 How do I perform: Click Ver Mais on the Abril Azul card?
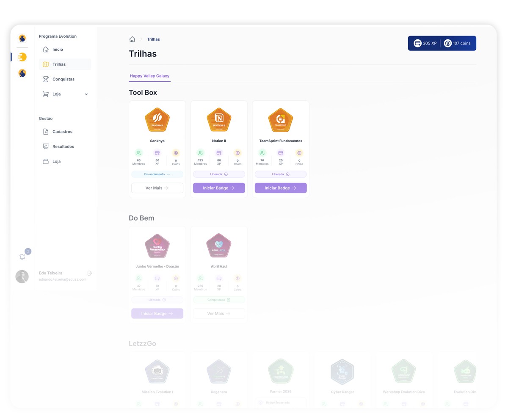[x=219, y=314]
